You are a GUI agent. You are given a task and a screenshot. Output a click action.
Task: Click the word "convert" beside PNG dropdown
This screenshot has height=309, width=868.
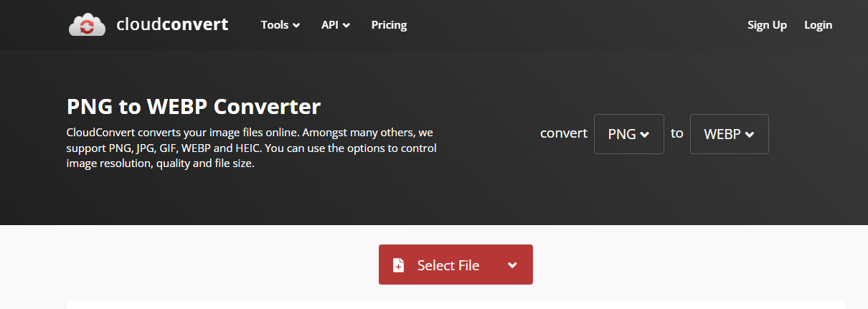click(x=564, y=133)
